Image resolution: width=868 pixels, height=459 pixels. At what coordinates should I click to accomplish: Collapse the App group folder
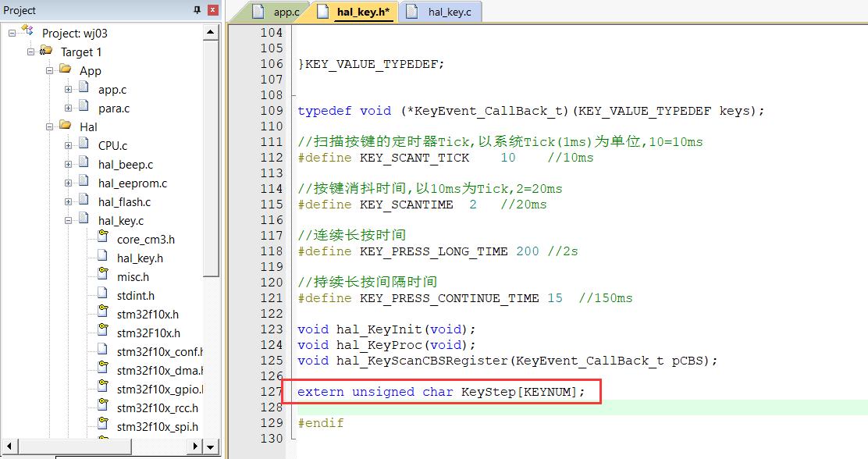tap(49, 71)
